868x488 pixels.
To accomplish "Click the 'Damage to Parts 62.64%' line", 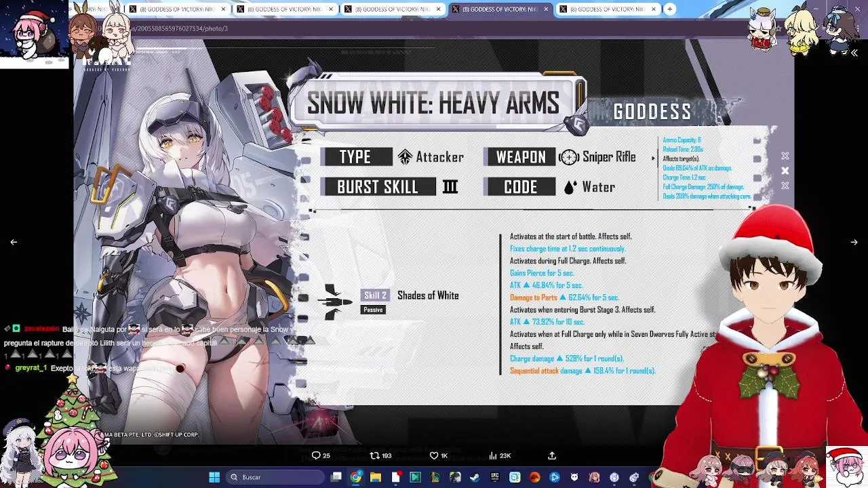I will coord(564,298).
